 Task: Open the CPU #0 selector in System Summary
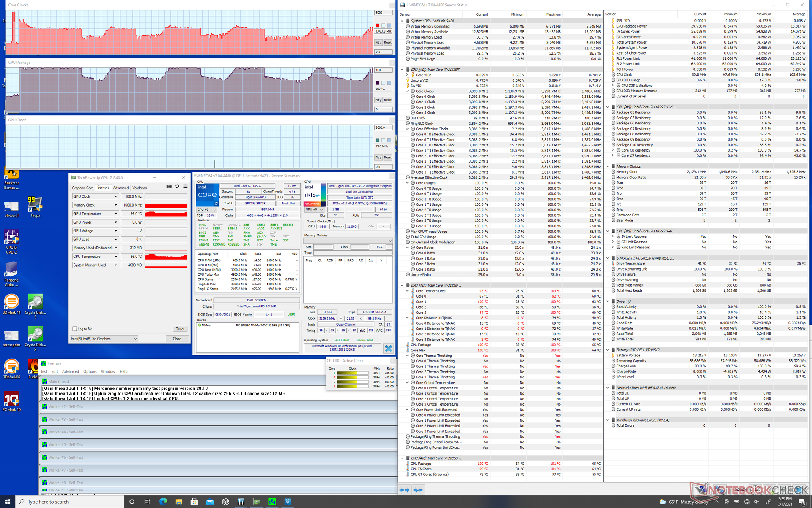tap(206, 210)
